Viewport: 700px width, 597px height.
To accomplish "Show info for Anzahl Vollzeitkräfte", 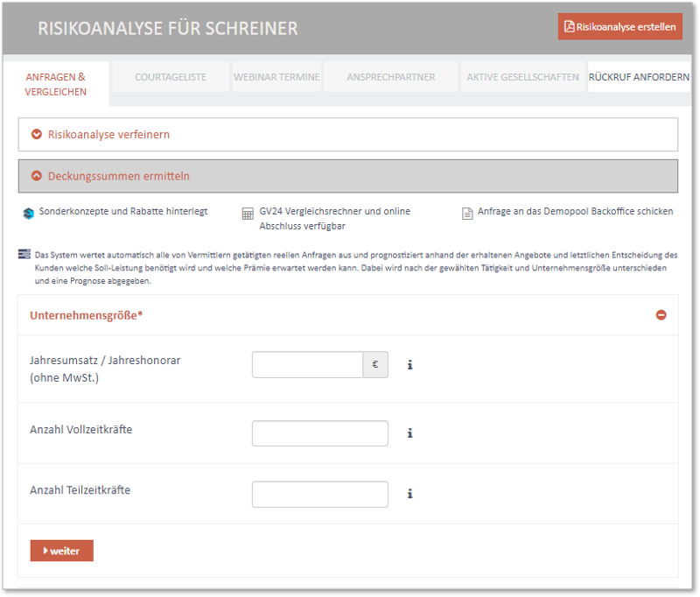I will pyautogui.click(x=409, y=433).
